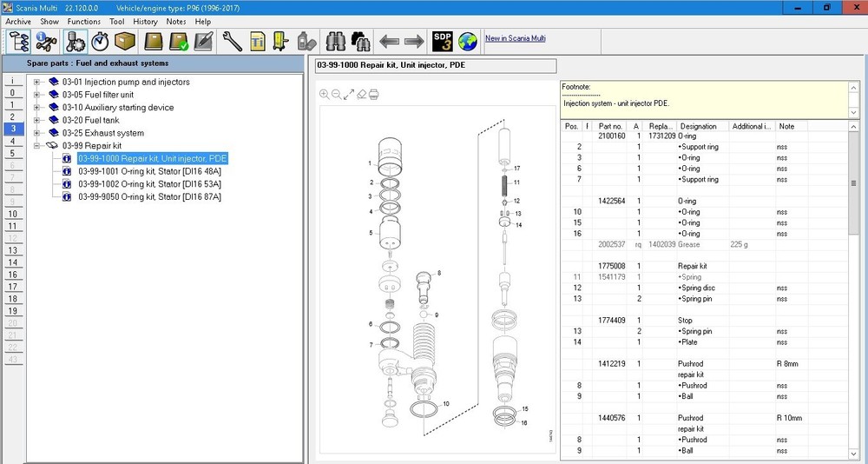Open the chassis information icon
Screen dimensions: 868x464
(47, 42)
